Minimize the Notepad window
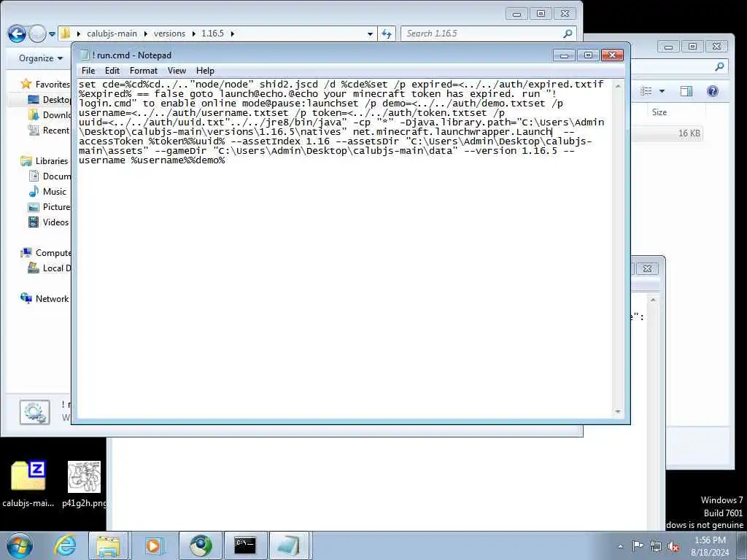747x560 pixels. pyautogui.click(x=565, y=55)
